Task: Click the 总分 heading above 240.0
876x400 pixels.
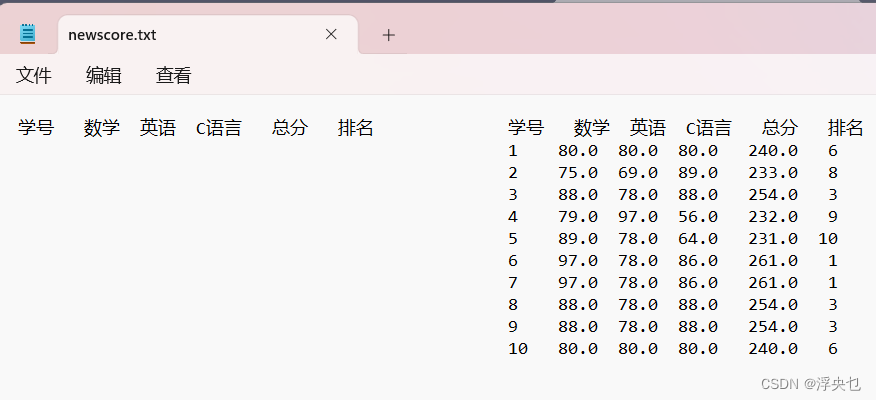Action: [x=780, y=128]
